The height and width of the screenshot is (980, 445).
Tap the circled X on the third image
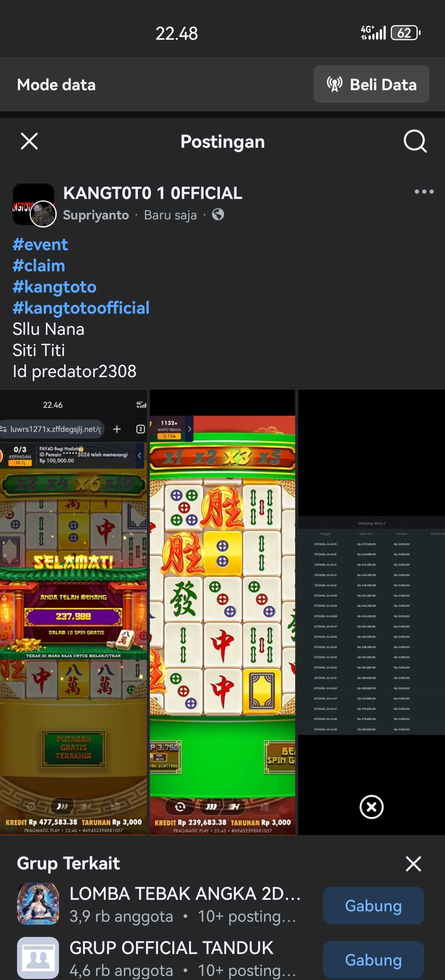(x=371, y=806)
